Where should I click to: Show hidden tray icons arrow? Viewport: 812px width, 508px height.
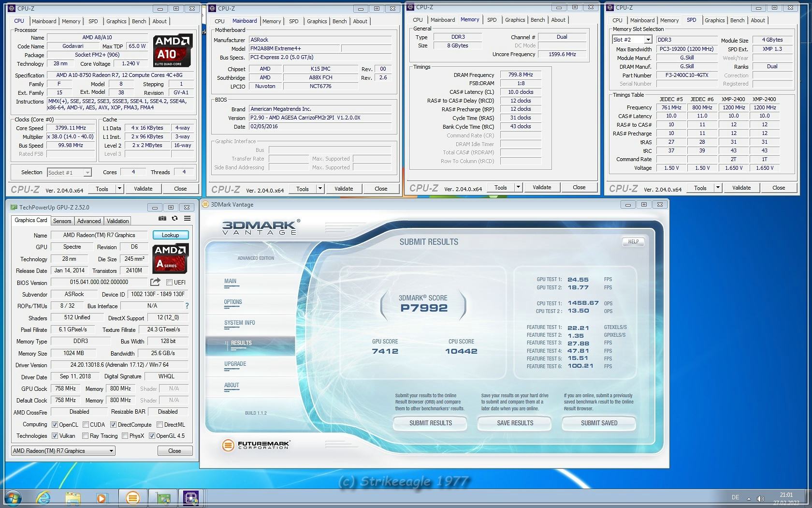pyautogui.click(x=749, y=498)
